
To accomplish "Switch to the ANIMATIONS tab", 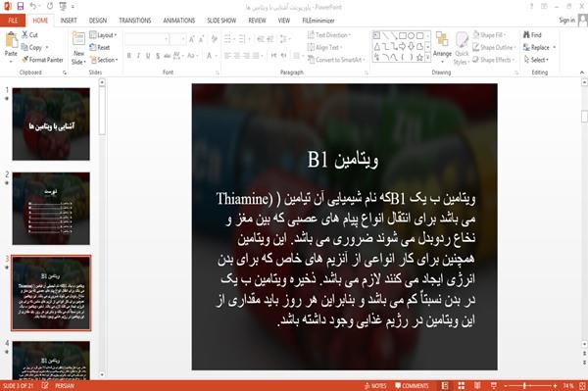I will [179, 21].
